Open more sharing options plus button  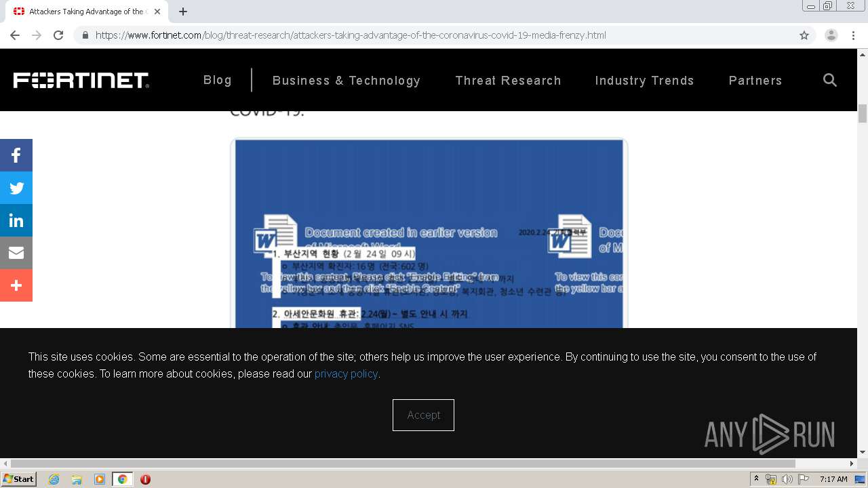tap(16, 285)
